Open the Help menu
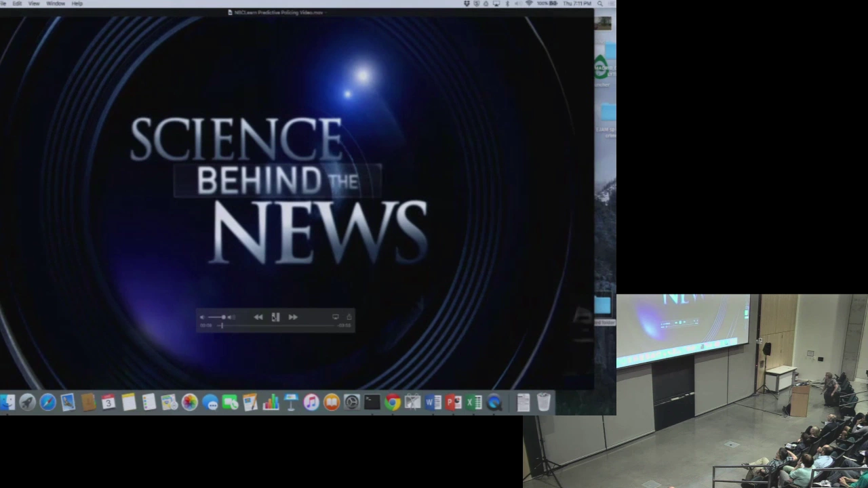The image size is (868, 488). coord(77,3)
